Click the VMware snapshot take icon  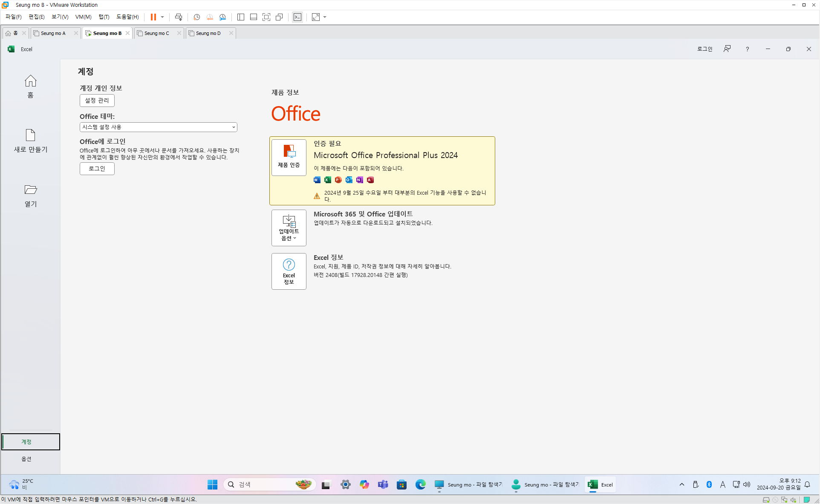point(196,17)
